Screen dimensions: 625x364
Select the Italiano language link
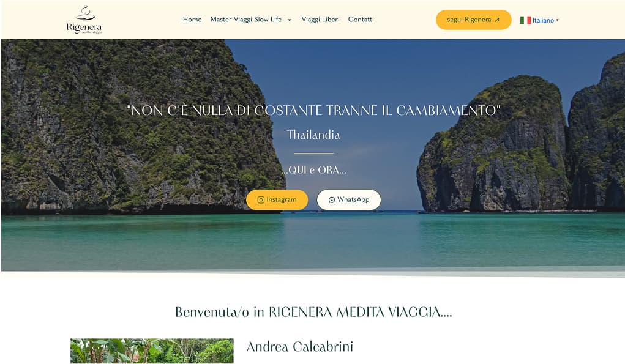[x=543, y=20]
